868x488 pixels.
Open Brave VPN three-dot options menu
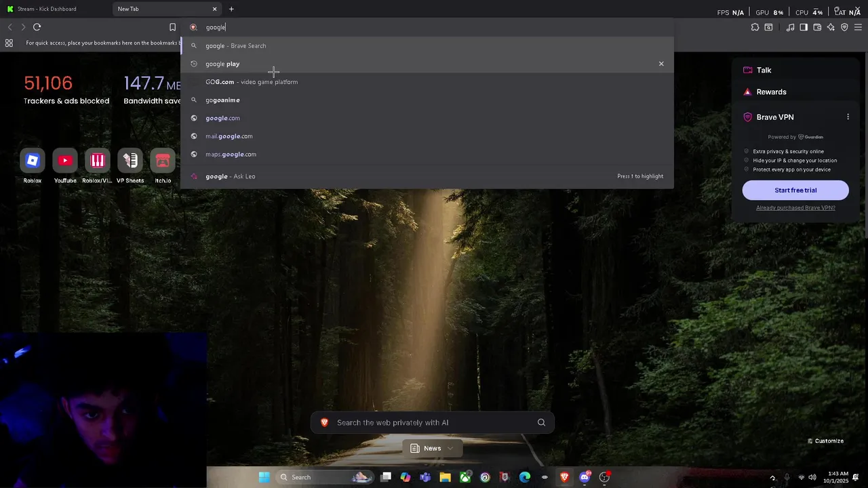848,117
